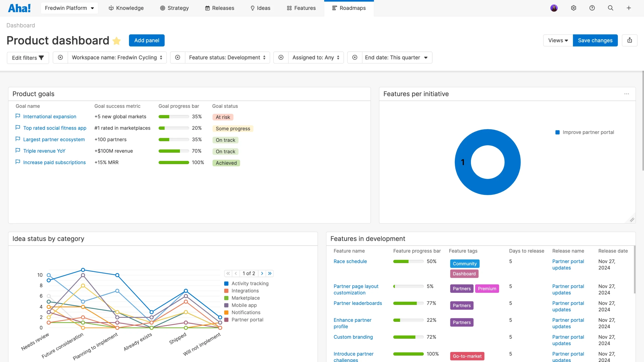Image resolution: width=644 pixels, height=362 pixels.
Task: Open the Knowledge section icon
Action: coord(111,8)
